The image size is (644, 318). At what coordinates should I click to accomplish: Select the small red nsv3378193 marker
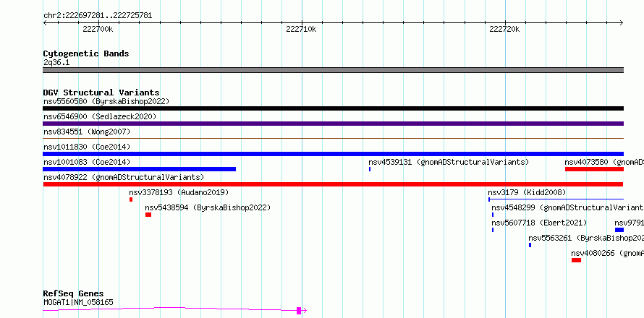pyautogui.click(x=131, y=199)
